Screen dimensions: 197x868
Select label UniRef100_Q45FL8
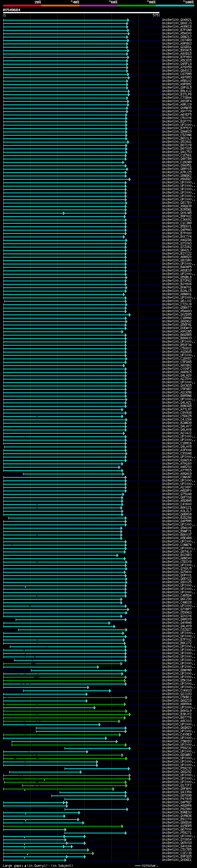(177, 64)
